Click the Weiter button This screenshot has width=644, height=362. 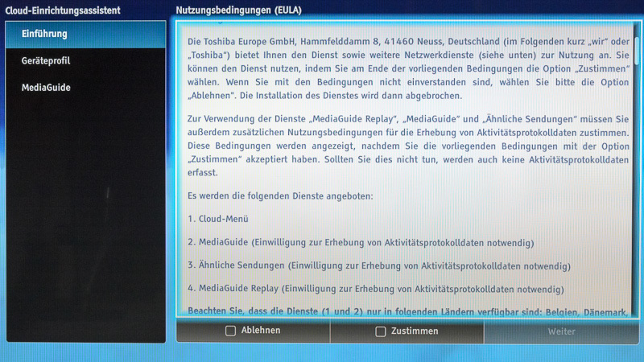click(561, 331)
